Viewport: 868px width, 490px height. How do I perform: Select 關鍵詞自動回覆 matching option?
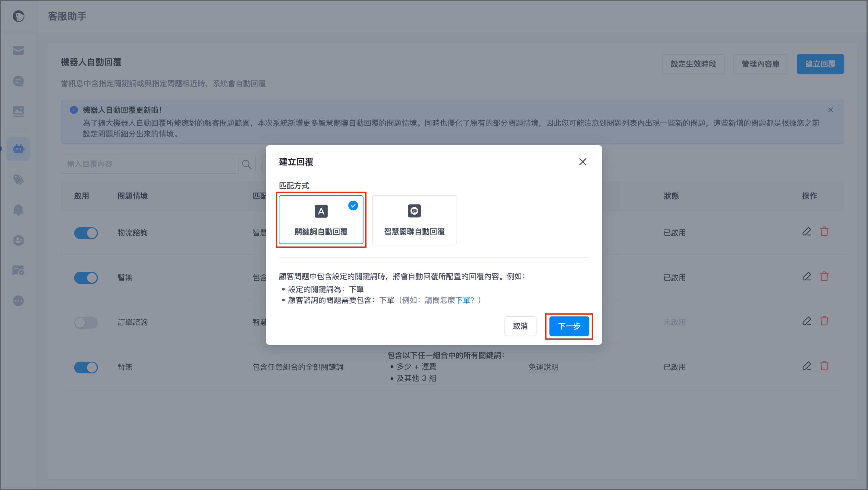point(321,220)
